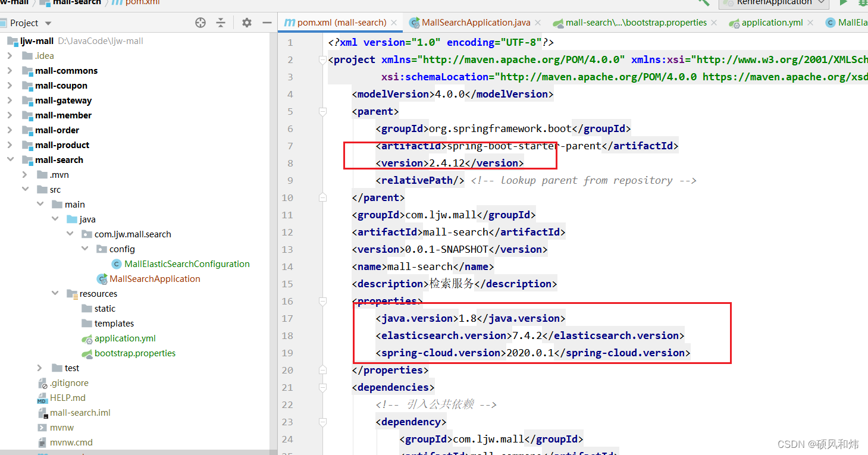Click line number 14 in the gutter
This screenshot has height=455, width=868.
287,266
